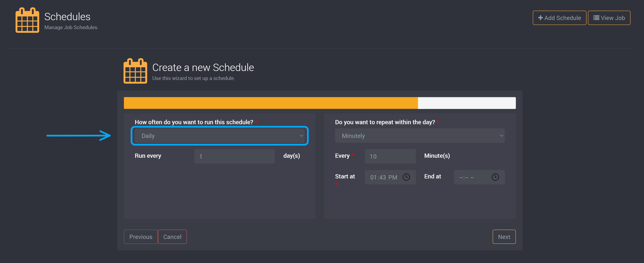The image size is (644, 263).
Task: Cancel the schedule wizard
Action: point(172,237)
